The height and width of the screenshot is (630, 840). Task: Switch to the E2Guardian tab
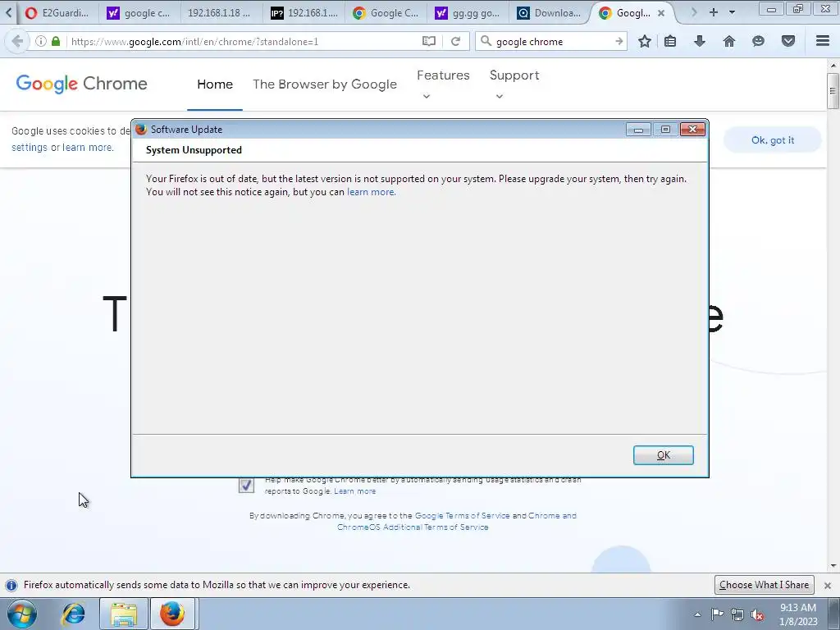tap(57, 13)
